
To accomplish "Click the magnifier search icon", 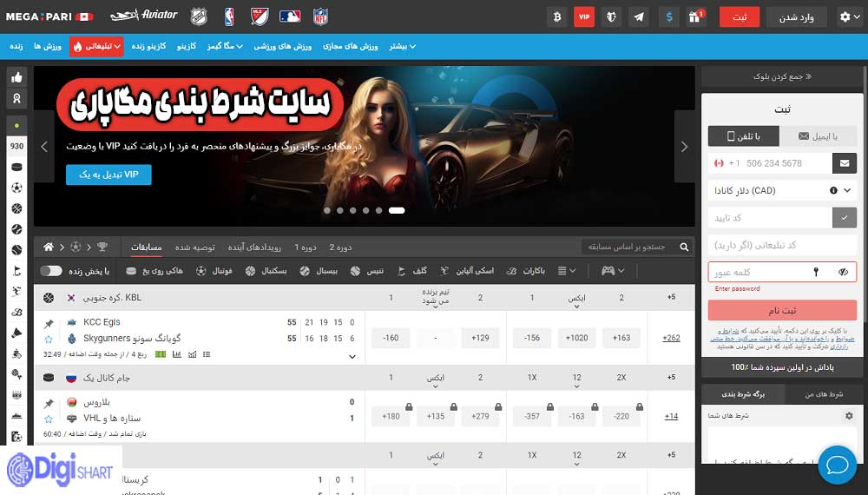I will point(684,247).
